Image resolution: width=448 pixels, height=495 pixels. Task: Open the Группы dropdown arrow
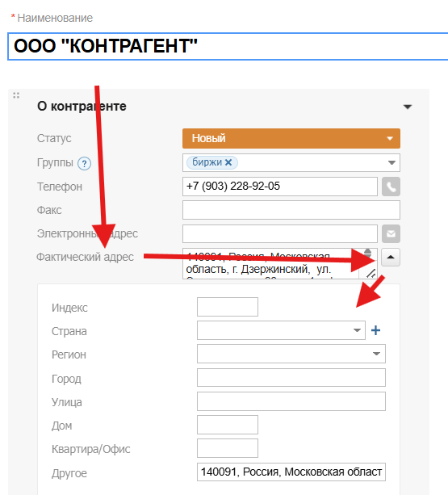[x=391, y=163]
